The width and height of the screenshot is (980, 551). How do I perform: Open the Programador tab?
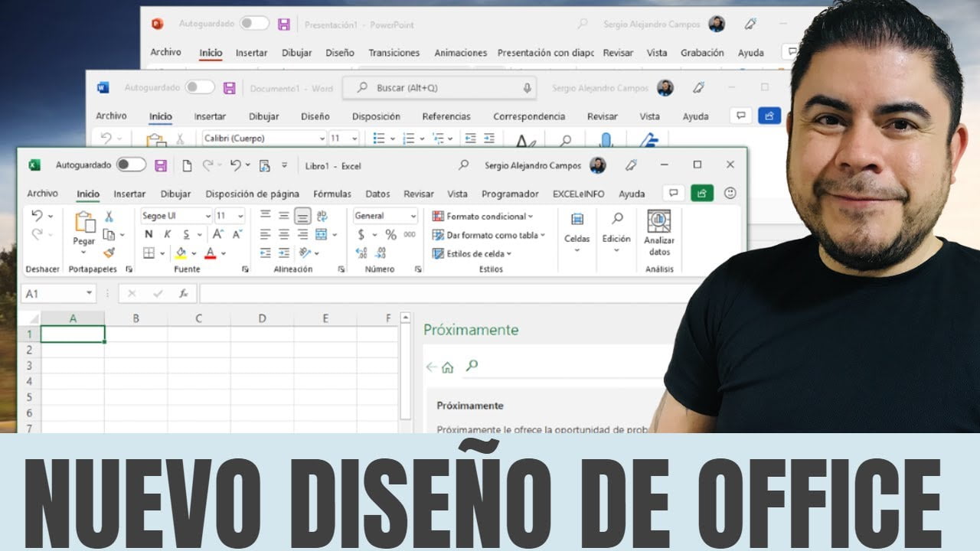pos(510,194)
